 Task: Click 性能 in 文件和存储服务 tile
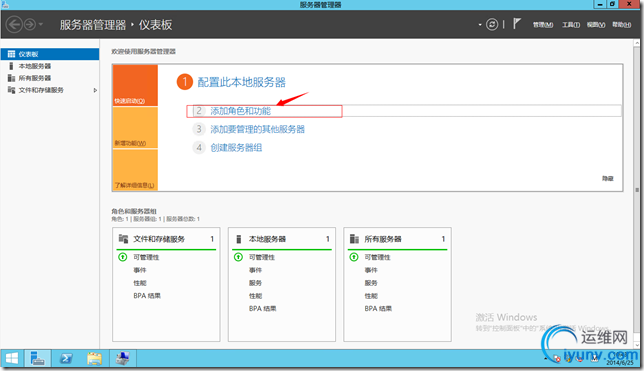click(140, 283)
